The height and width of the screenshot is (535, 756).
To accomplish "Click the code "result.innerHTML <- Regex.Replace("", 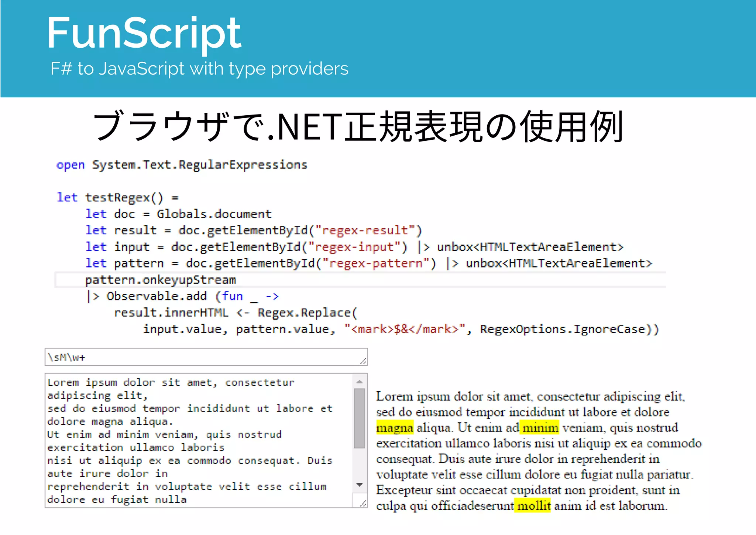I will pos(236,313).
